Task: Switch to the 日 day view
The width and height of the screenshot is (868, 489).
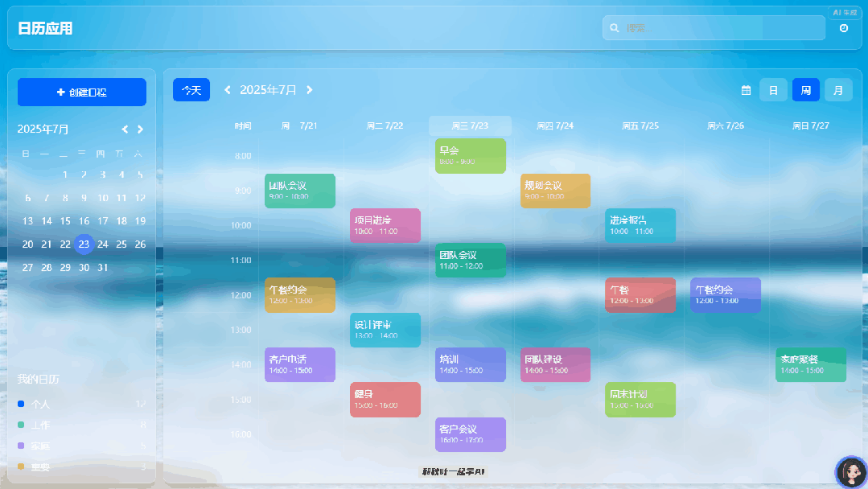Action: point(773,90)
